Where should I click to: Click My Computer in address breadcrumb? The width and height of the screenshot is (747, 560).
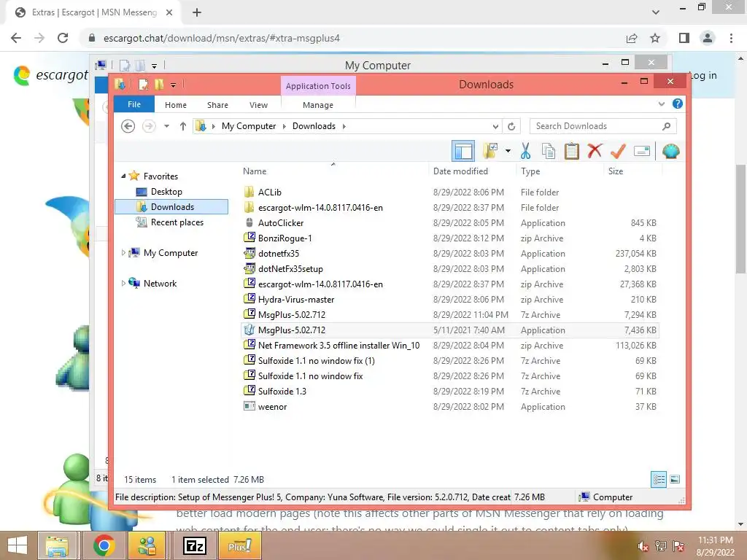[249, 126]
